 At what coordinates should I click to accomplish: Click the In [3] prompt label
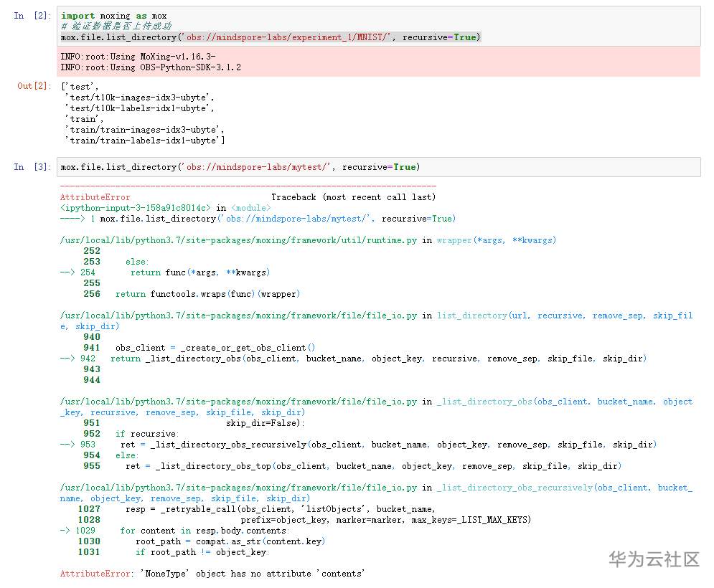point(32,167)
